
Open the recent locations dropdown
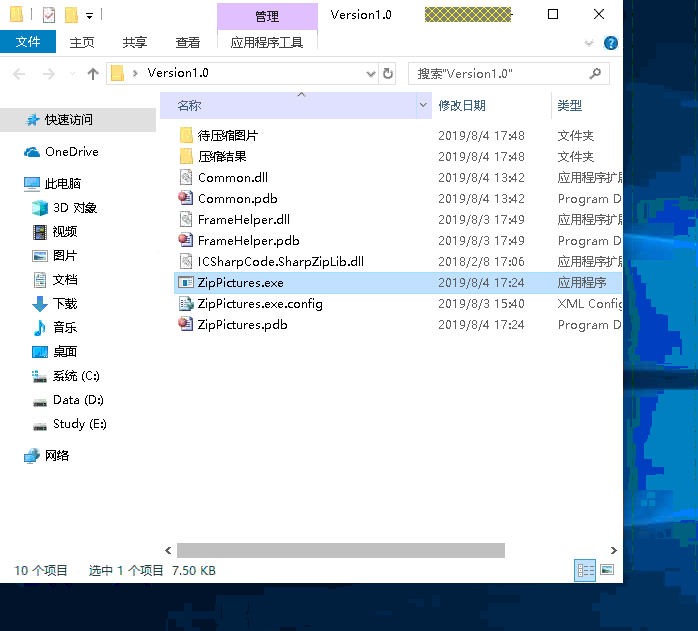[x=72, y=73]
